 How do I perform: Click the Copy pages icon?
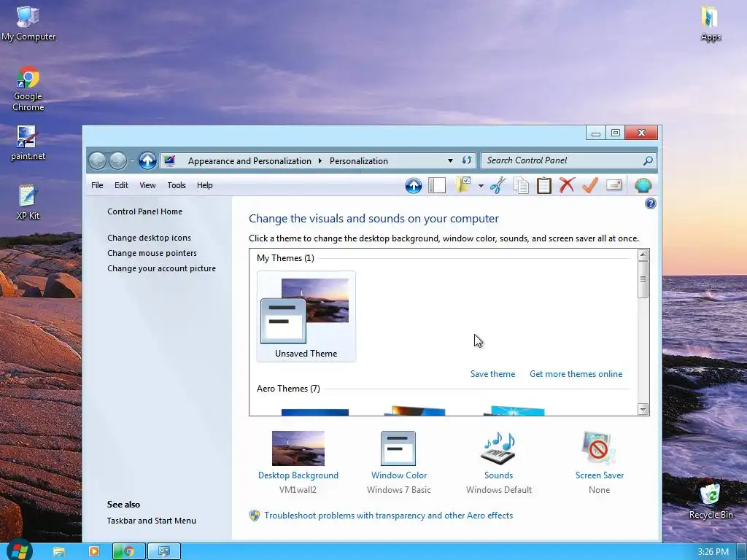point(521,185)
